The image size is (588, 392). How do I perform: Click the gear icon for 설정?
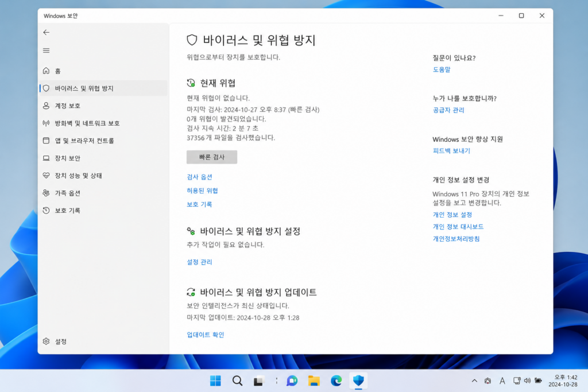pos(46,341)
